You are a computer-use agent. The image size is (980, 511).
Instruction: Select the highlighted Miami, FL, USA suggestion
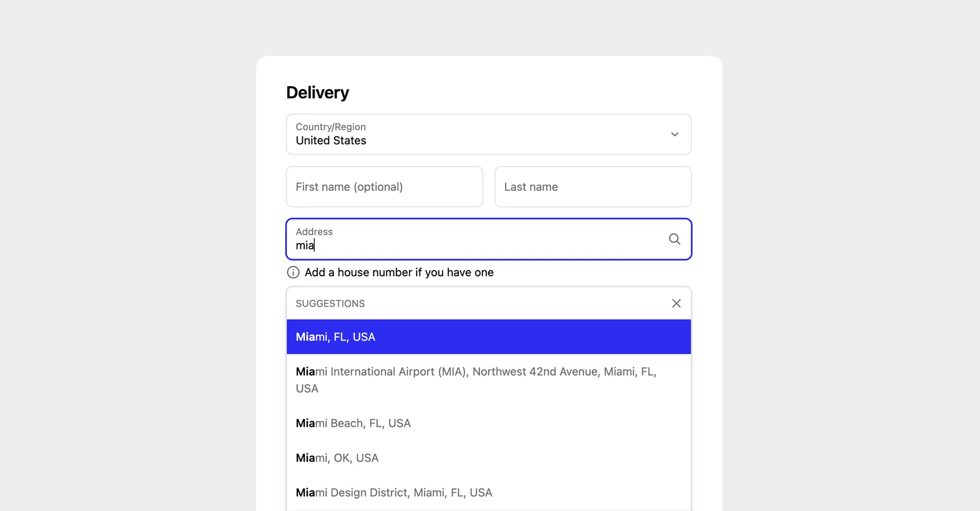488,336
